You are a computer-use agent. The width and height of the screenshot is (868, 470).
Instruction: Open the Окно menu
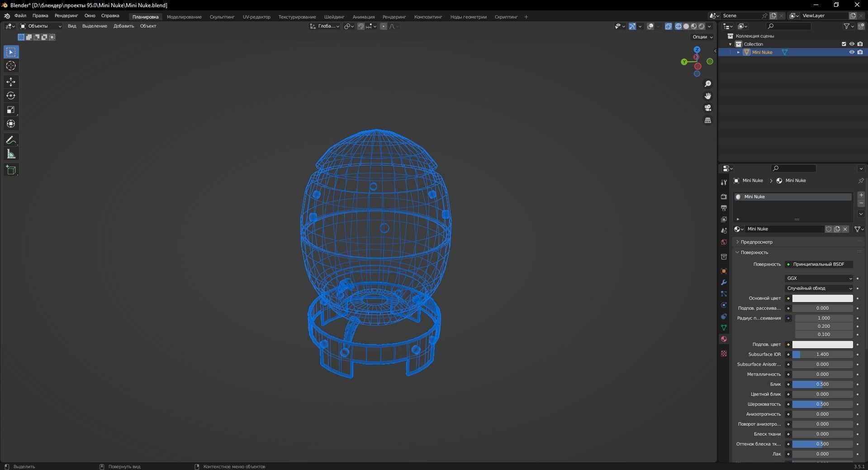pos(90,16)
